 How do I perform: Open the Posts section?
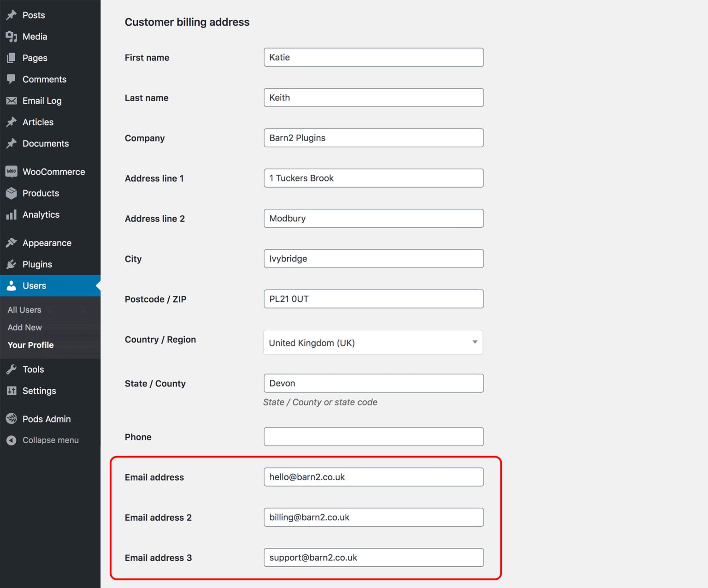tap(34, 15)
